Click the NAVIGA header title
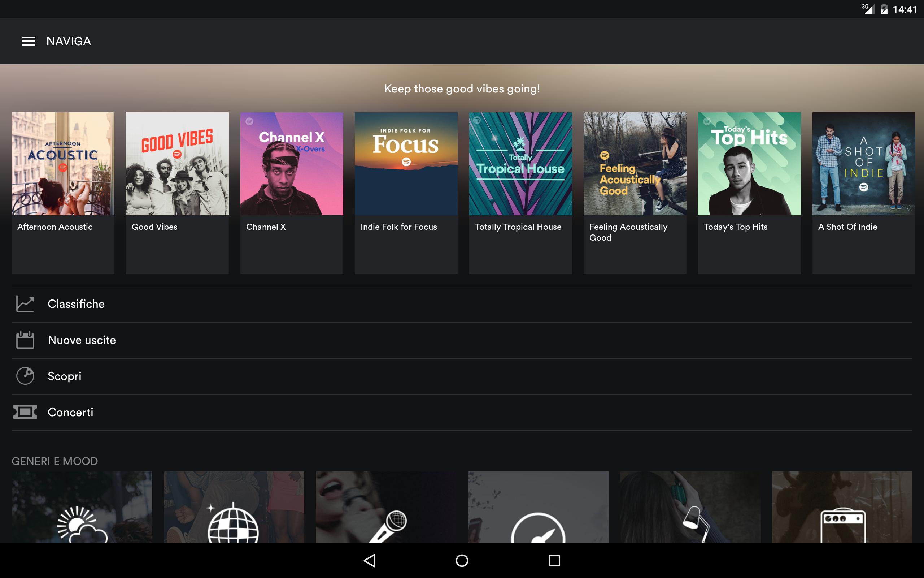Viewport: 924px width, 578px height. [69, 41]
